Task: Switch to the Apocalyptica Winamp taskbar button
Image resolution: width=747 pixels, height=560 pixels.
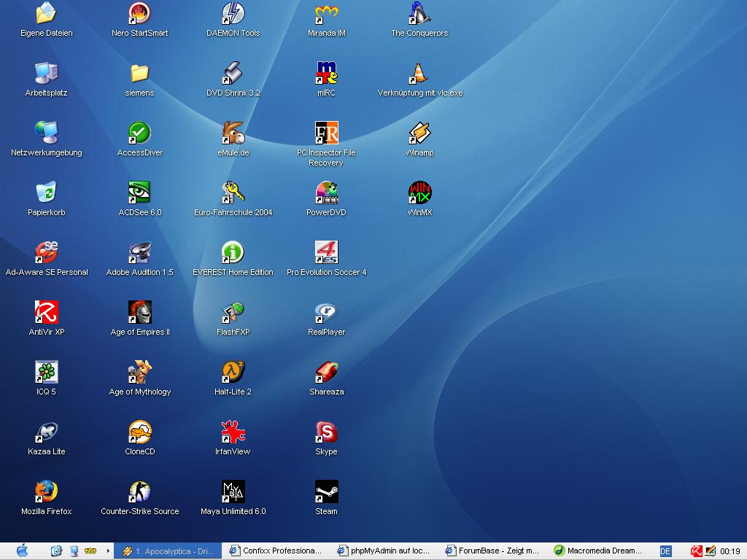Action: [168, 551]
